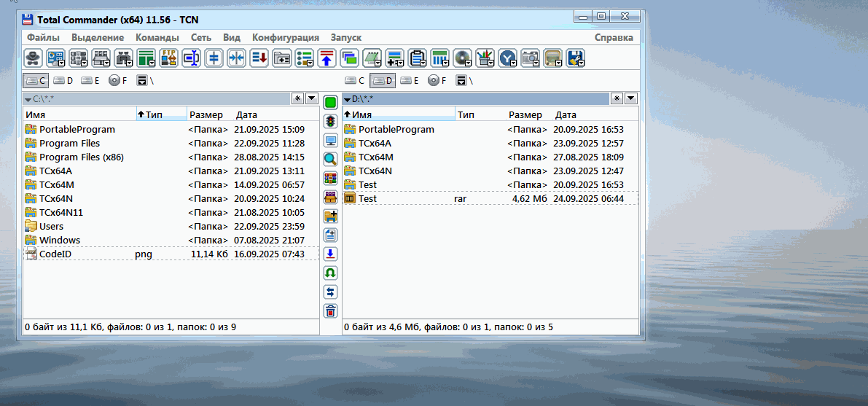Image resolution: width=868 pixels, height=406 pixels.
Task: Open the Файлы menu
Action: (x=43, y=37)
